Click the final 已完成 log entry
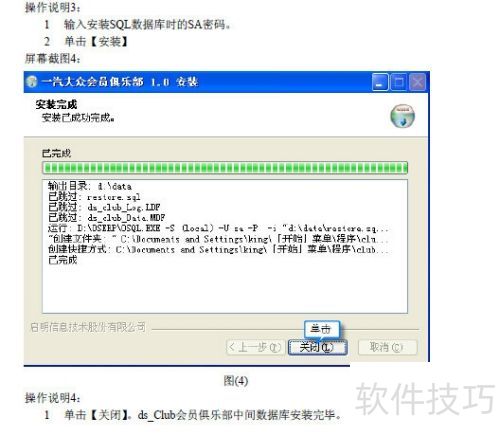The image size is (500, 436). pos(63,260)
